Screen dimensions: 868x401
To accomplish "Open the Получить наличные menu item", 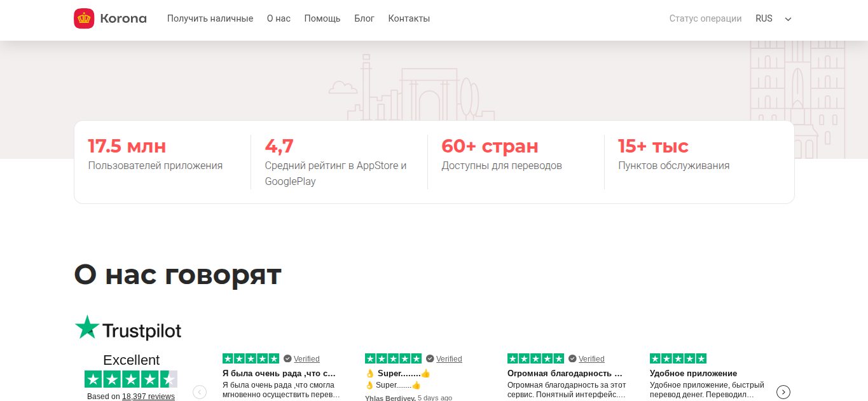I will tap(210, 18).
